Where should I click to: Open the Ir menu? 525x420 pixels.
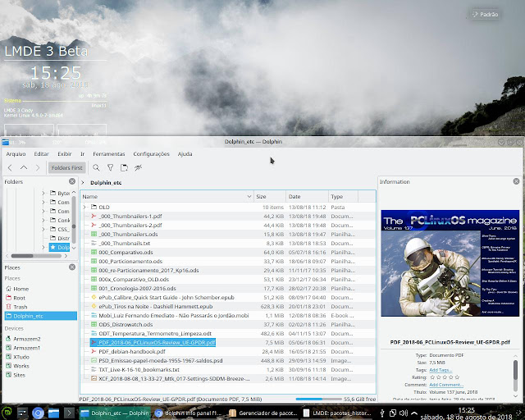(x=82, y=154)
